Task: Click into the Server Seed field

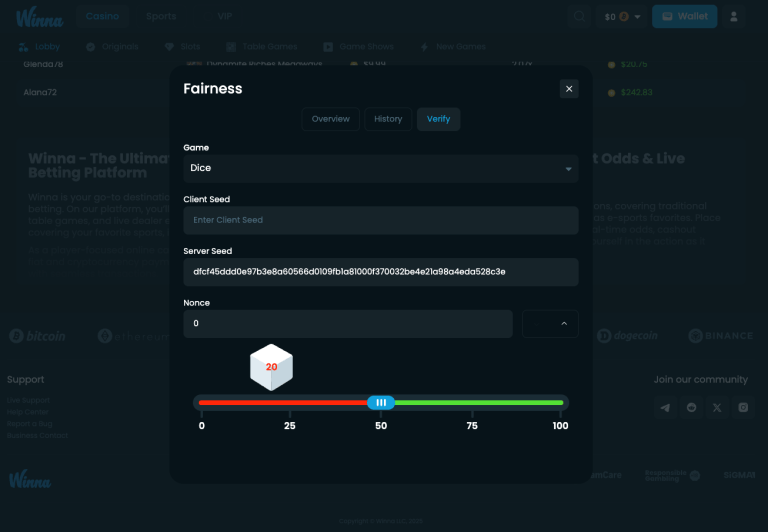Action: (x=380, y=272)
